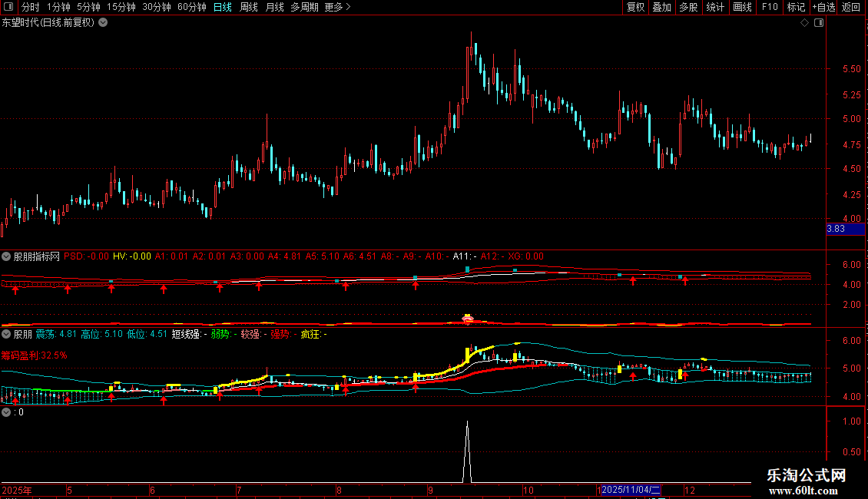This screenshot has width=868, height=499.
Task: Switch to 分时 chart view
Action: pyautogui.click(x=31, y=7)
